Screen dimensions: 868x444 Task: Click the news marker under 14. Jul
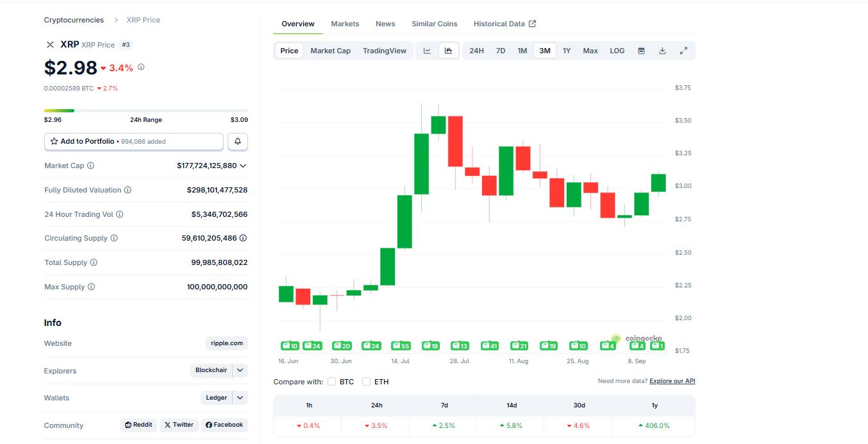click(x=400, y=346)
